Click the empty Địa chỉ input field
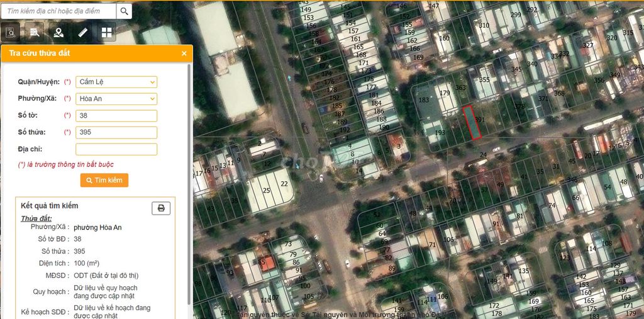Screen dimensions: 644x319 click(116, 149)
